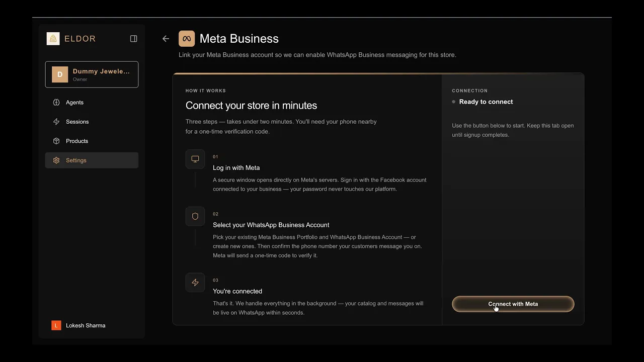Click the A secure window opens description
Image resolution: width=644 pixels, height=362 pixels.
click(x=319, y=185)
